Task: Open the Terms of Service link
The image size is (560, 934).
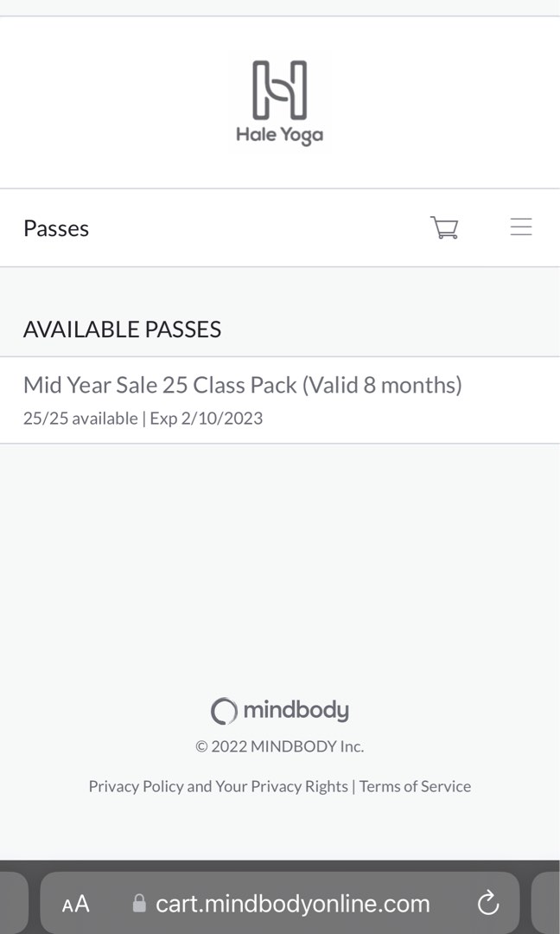Action: pyautogui.click(x=415, y=786)
